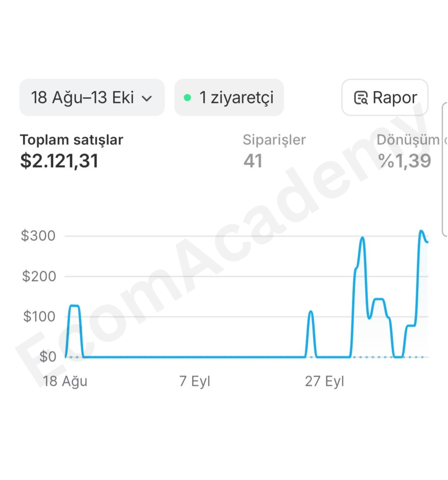The height and width of the screenshot is (480, 448).
Task: Click the report magnifier icon in Rapor
Action: [x=361, y=98]
